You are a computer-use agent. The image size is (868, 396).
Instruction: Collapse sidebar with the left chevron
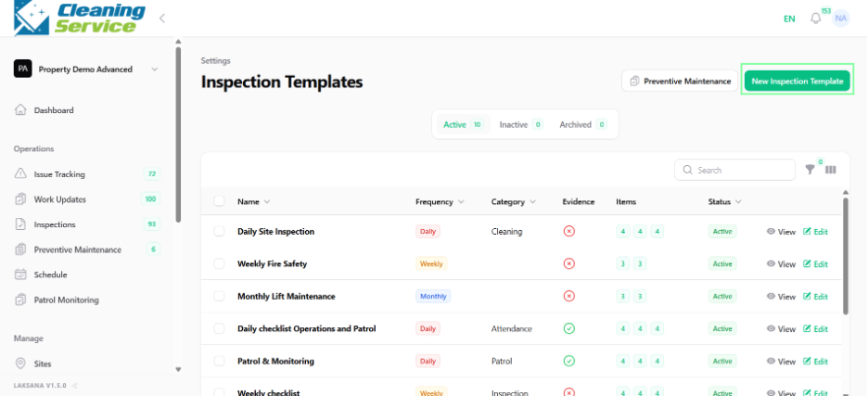click(162, 19)
